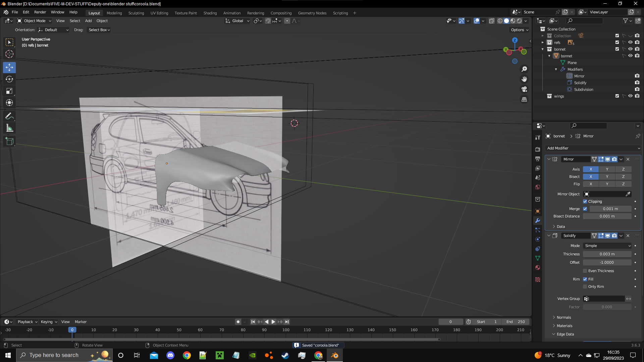Adjust Solidify Offset value field
Screen dimensions: 644x362
[x=607, y=262]
